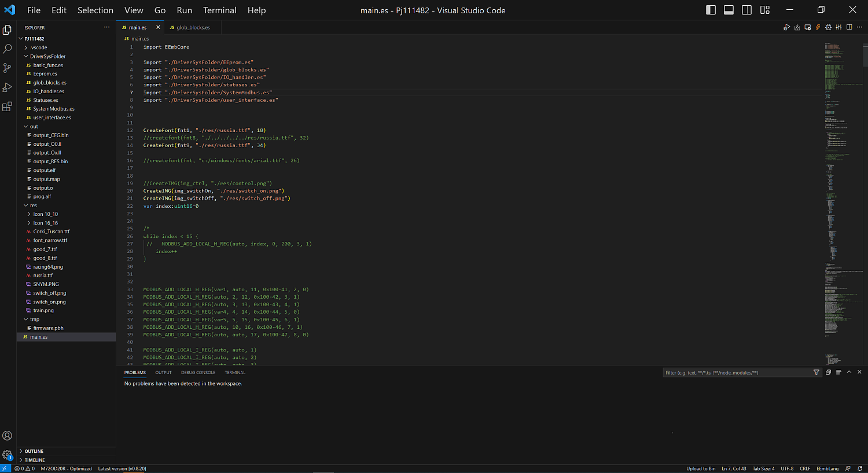Toggle the primary side bar visibility
The width and height of the screenshot is (868, 473).
point(711,10)
